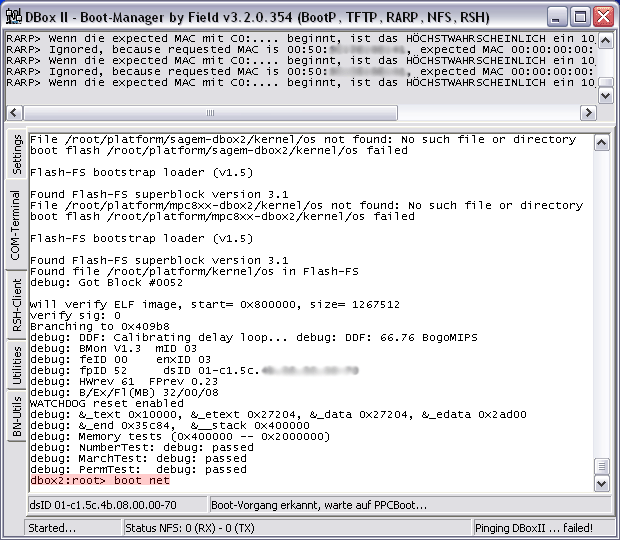
Task: Click 'Status NFS: 0 (RX) - 0 (TX)' panel
Action: (297, 528)
